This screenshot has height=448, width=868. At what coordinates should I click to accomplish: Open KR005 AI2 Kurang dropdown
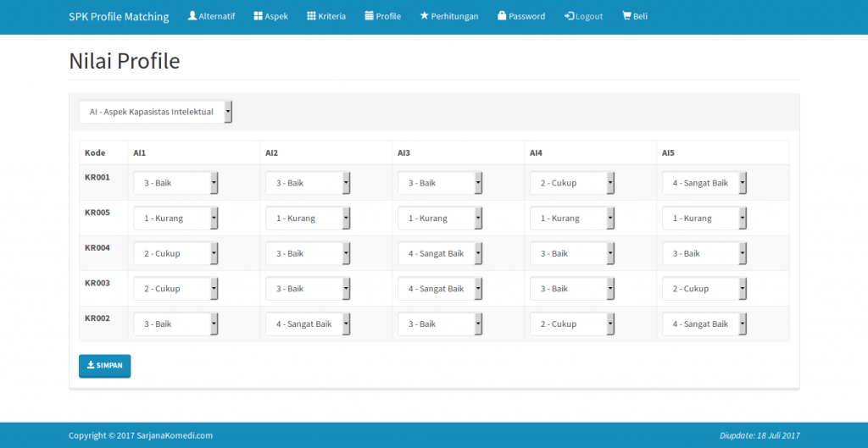[308, 218]
